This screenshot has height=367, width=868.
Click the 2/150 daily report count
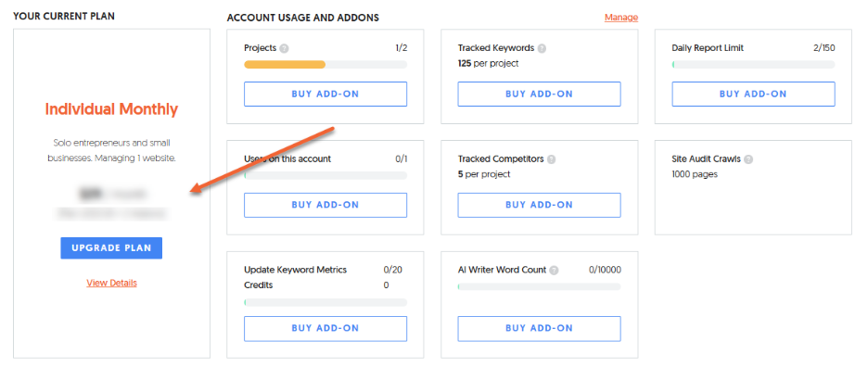tap(824, 48)
